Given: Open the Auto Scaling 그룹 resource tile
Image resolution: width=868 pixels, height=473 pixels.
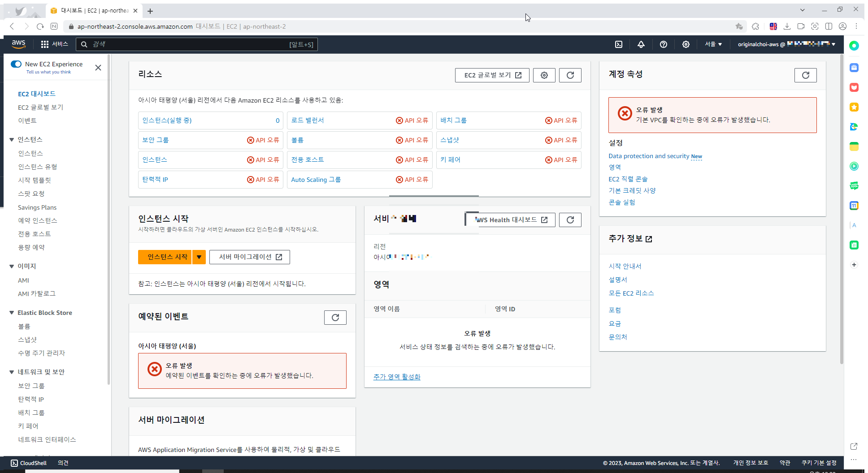Looking at the screenshot, I should tap(360, 180).
